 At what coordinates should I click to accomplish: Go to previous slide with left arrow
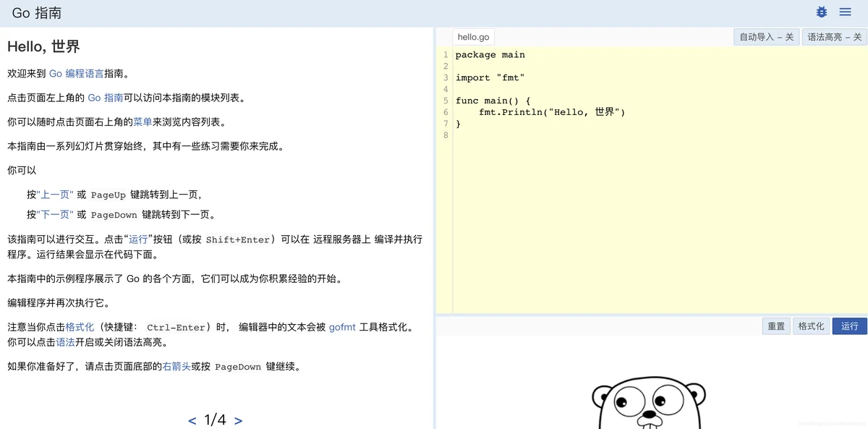pyautogui.click(x=192, y=420)
